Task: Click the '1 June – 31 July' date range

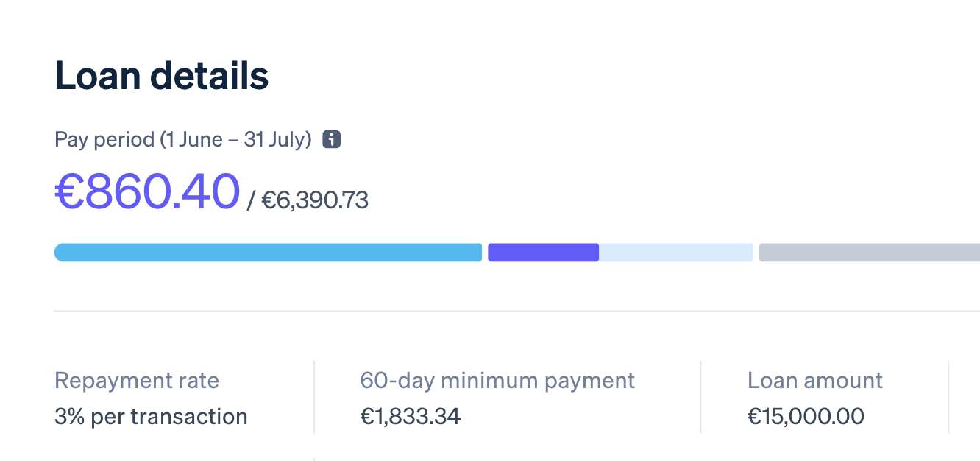Action: (x=235, y=139)
